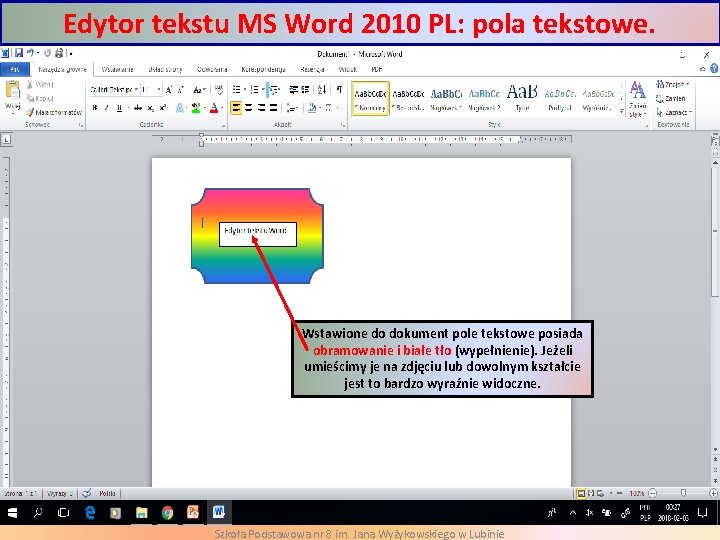The image size is (720, 540).
Task: Select Align Left paragraph alignment
Action: (x=236, y=108)
